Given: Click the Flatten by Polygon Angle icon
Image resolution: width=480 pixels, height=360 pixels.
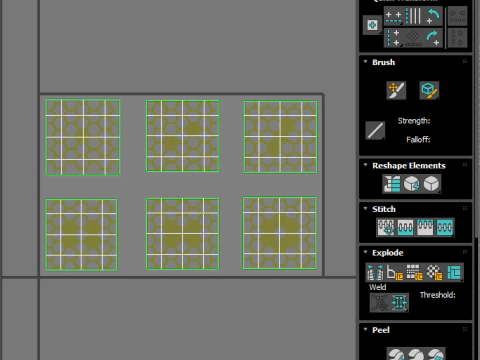Looking at the screenshot, I should point(395,272).
